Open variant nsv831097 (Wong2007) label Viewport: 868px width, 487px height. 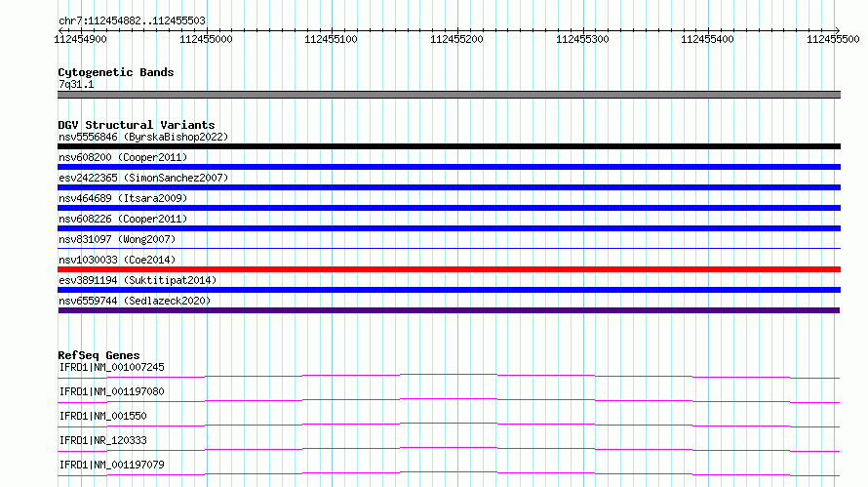click(x=117, y=239)
